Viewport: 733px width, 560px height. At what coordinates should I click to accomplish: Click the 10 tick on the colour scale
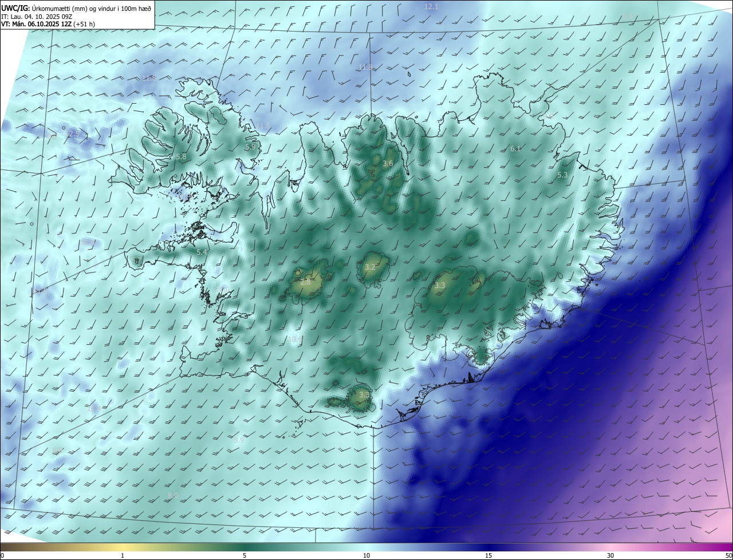tap(366, 555)
